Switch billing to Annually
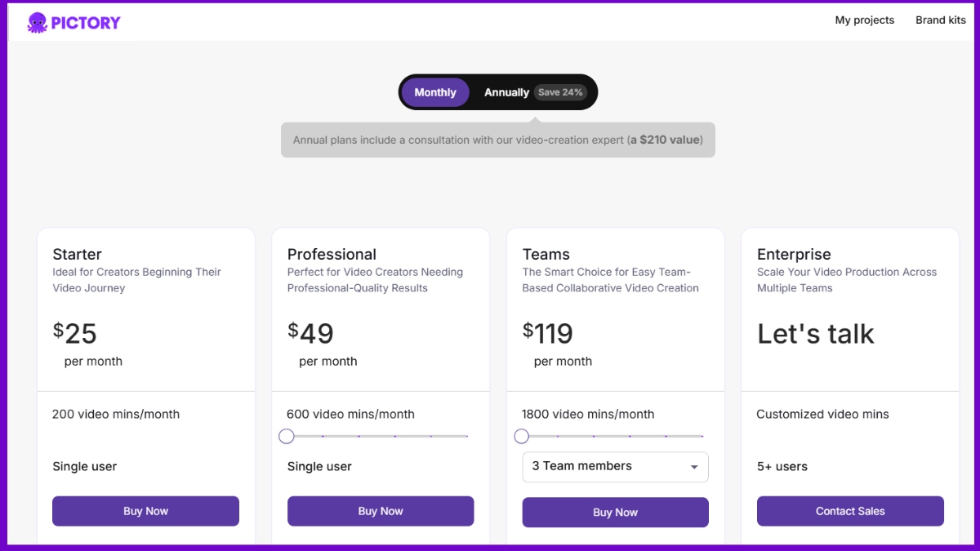 coord(506,92)
